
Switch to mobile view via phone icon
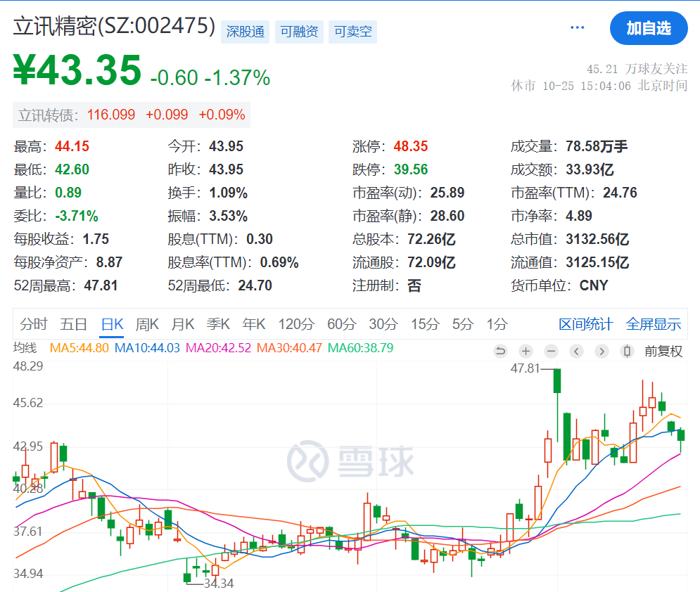pos(626,351)
